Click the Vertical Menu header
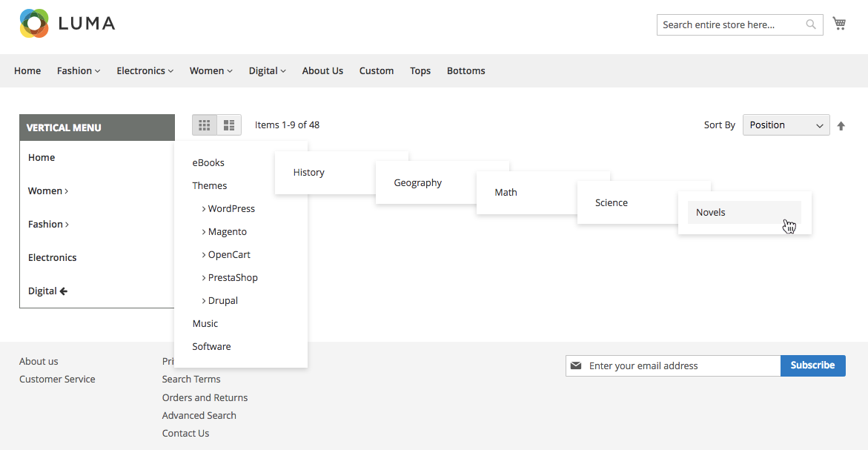This screenshot has width=868, height=450. 97,128
